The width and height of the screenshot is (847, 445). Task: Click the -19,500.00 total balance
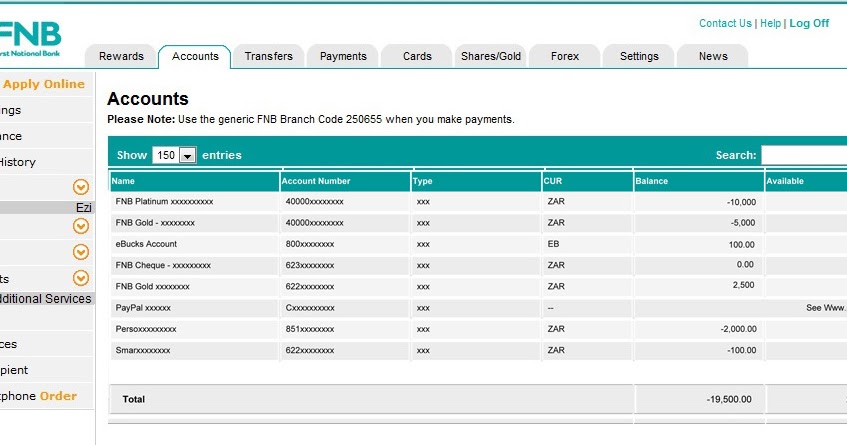pos(729,399)
